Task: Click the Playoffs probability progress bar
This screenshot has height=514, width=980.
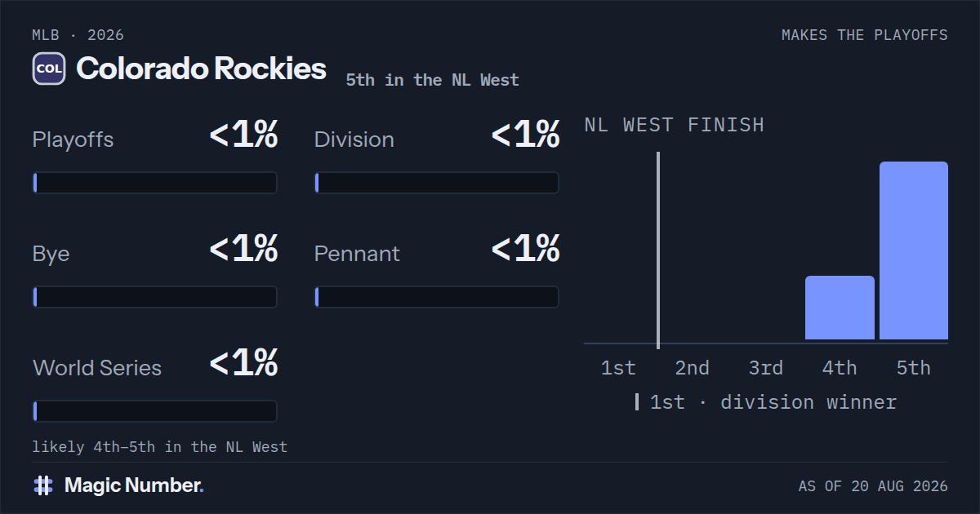Action: (x=155, y=183)
